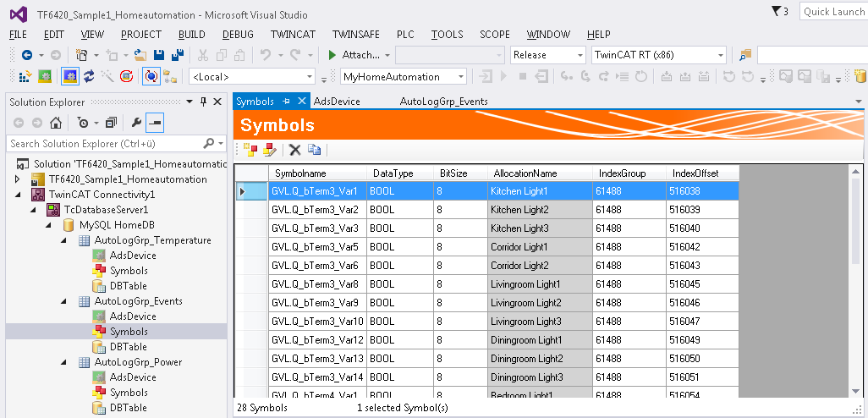Viewport: 868px width, 418px height.
Task: Click the symbols table scrollbar up arrow
Action: click(x=856, y=171)
